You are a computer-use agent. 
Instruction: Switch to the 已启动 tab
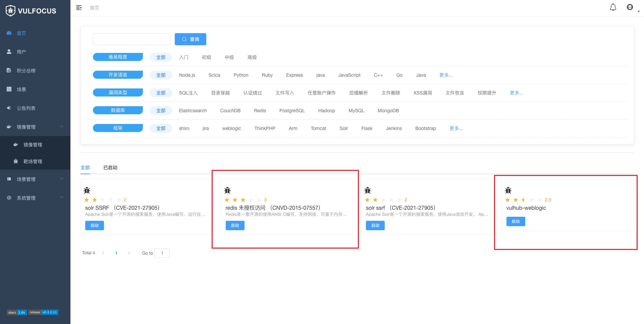(110, 168)
